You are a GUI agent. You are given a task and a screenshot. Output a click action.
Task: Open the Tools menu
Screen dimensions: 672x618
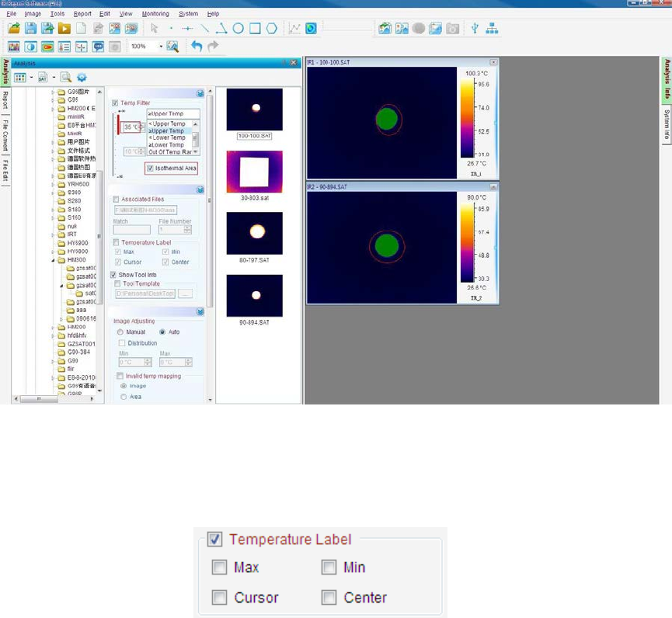57,14
